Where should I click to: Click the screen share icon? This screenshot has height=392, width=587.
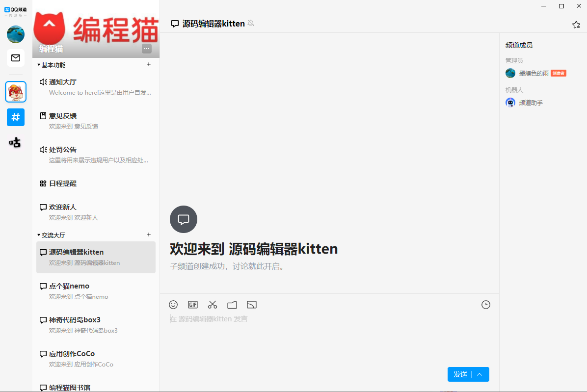tap(252, 305)
